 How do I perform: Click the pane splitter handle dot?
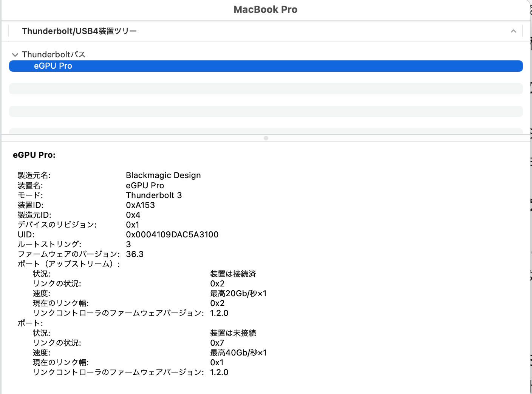pos(266,138)
